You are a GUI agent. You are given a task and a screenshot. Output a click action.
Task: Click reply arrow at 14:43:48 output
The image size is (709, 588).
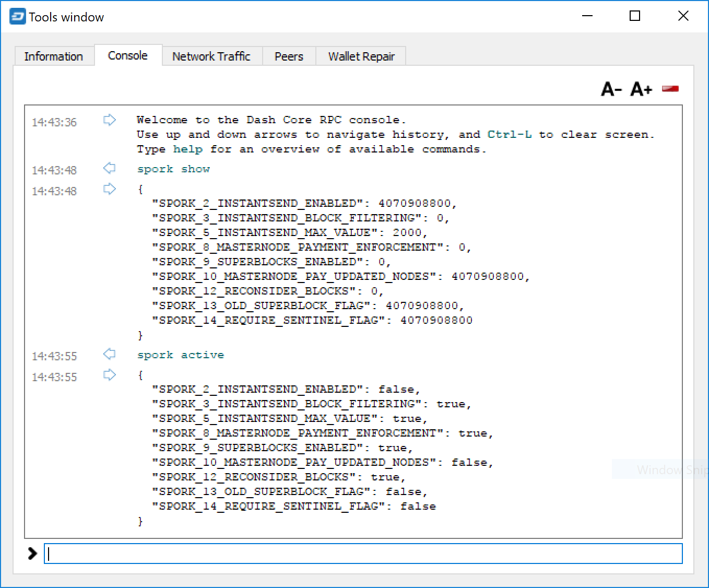(110, 189)
